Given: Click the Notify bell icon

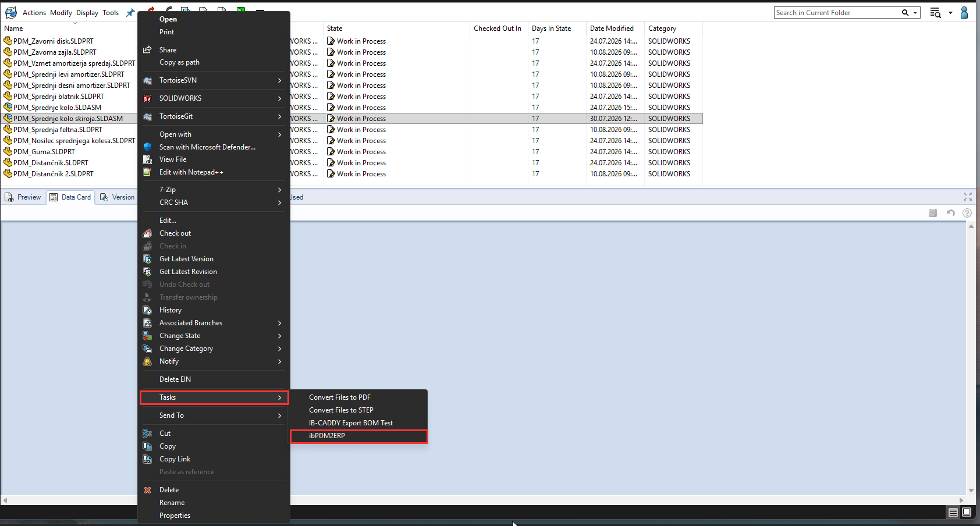Looking at the screenshot, I should coord(148,361).
